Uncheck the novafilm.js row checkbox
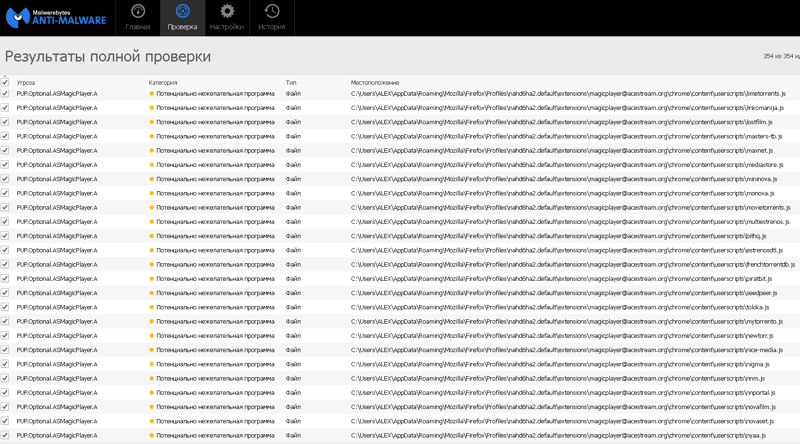This screenshot has width=800, height=444. (x=5, y=407)
